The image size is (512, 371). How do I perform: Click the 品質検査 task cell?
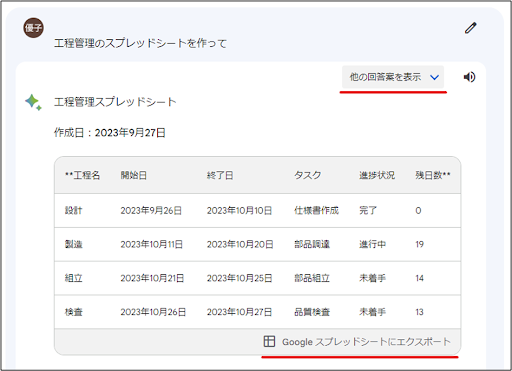click(x=312, y=312)
